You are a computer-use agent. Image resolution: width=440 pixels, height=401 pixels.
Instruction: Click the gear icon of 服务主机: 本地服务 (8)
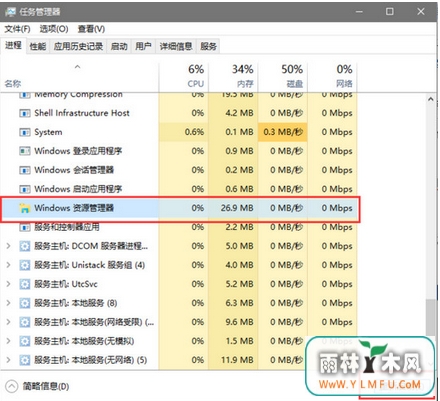(x=25, y=303)
